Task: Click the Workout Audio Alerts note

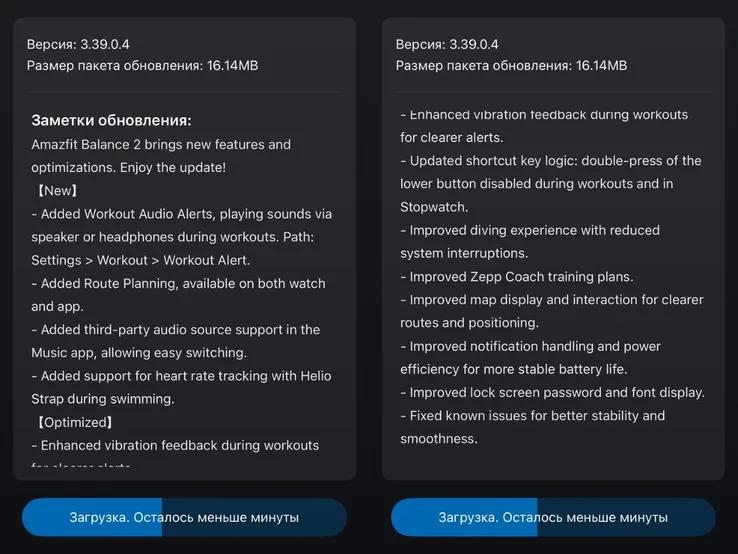Action: 180,236
